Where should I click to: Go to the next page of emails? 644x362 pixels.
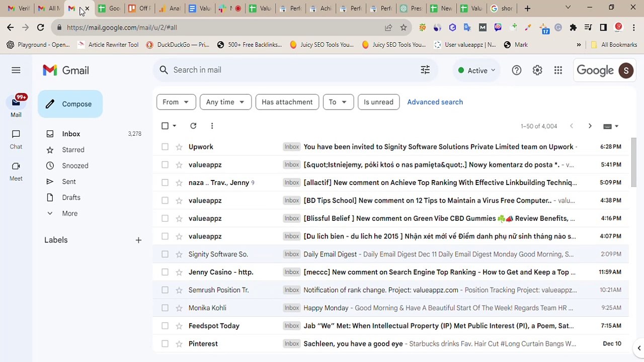click(590, 126)
